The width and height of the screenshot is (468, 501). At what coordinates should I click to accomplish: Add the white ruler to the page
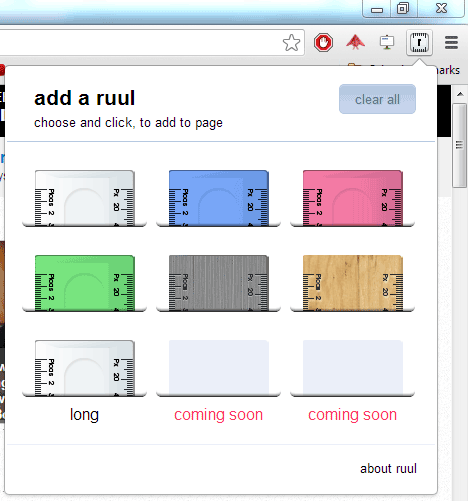[x=85, y=198]
